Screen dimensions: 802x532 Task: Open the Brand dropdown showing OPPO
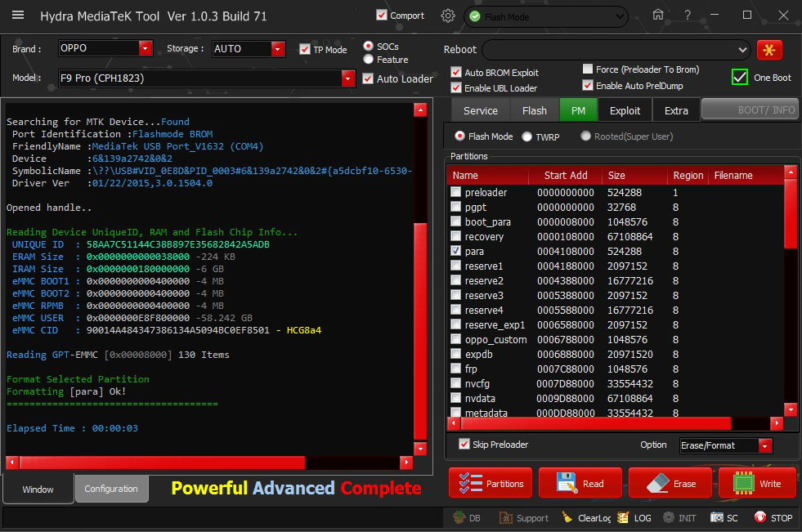point(146,48)
